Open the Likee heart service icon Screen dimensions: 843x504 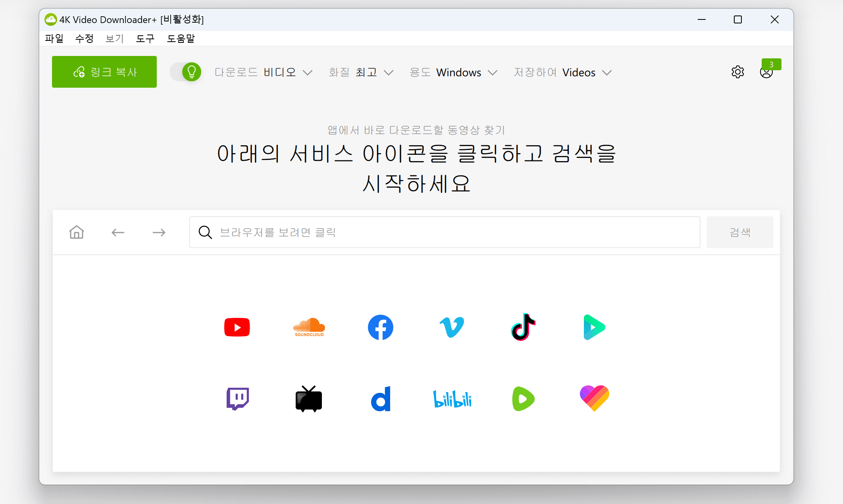point(594,398)
